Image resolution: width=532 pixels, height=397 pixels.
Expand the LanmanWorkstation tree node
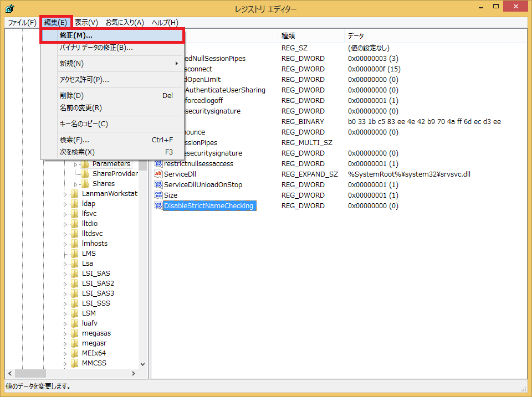[66, 194]
